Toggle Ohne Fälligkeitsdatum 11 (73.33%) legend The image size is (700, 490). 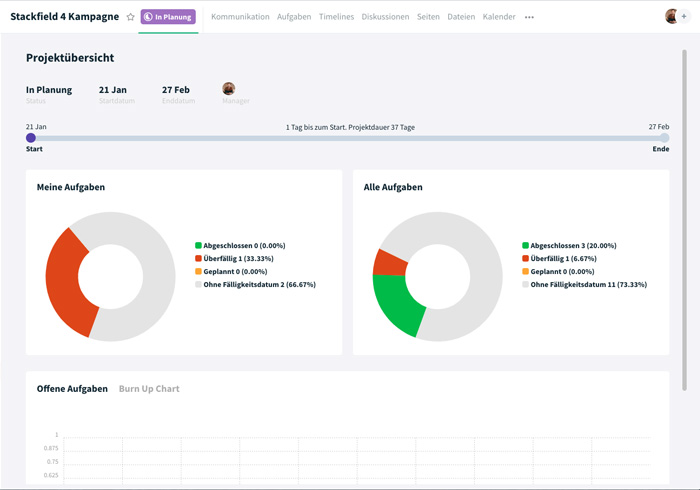tap(585, 284)
